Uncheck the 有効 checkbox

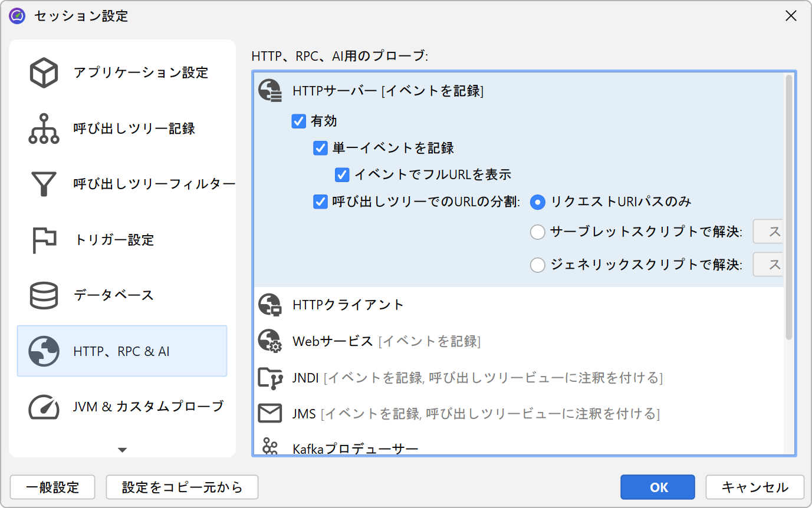[x=299, y=121]
